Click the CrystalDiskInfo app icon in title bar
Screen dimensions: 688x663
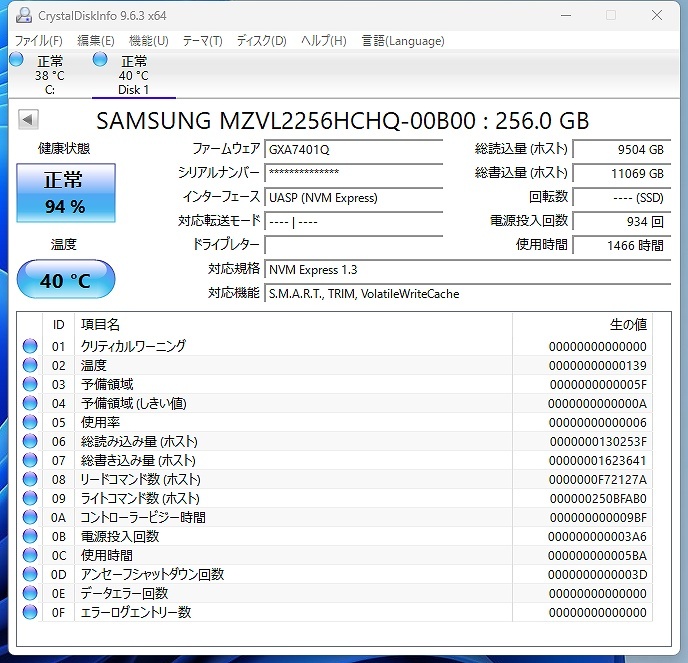pyautogui.click(x=24, y=15)
